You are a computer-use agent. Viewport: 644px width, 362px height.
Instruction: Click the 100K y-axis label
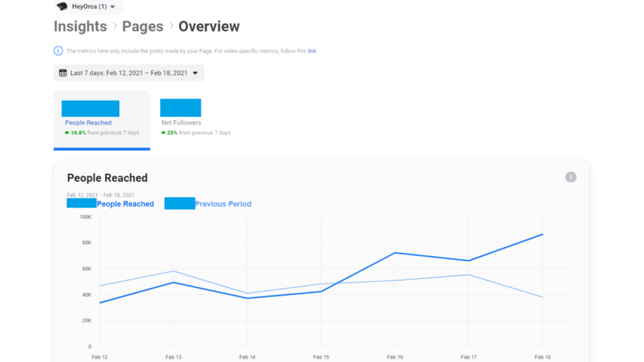(x=85, y=217)
